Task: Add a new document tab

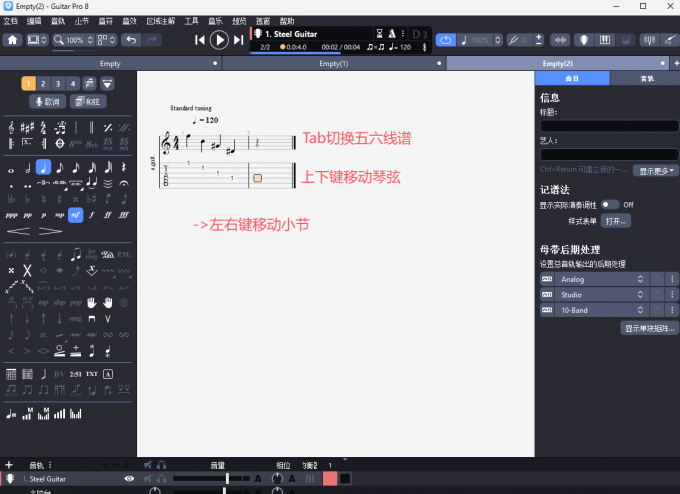Action: pos(676,63)
